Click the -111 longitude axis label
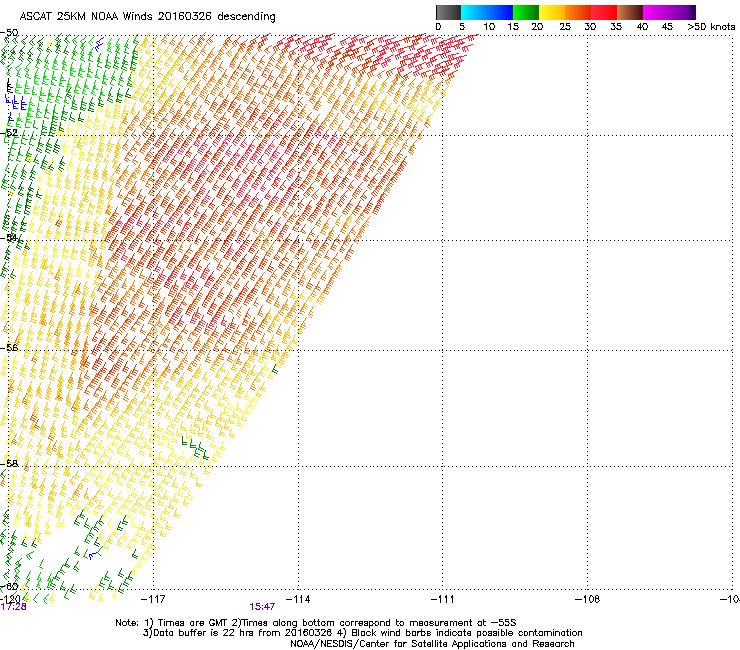This screenshot has width=740, height=650. 442,599
